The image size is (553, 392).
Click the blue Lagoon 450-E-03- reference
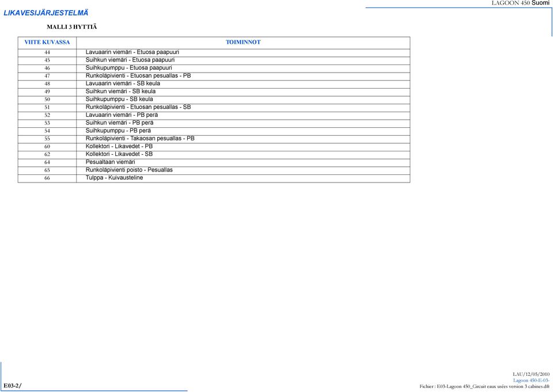tap(531, 380)
